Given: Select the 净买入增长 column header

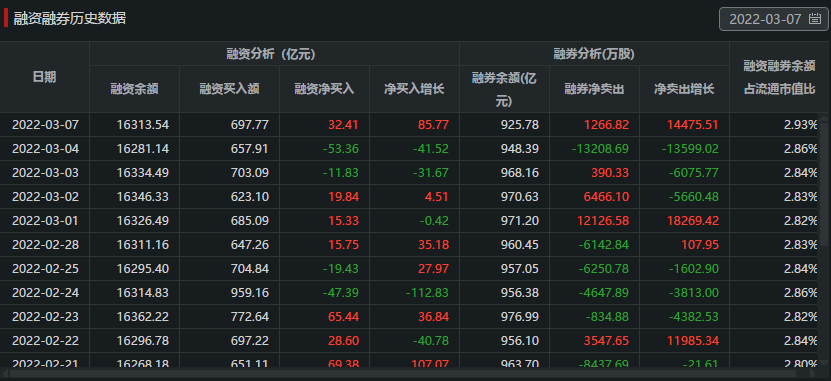Looking at the screenshot, I should click(x=414, y=89).
